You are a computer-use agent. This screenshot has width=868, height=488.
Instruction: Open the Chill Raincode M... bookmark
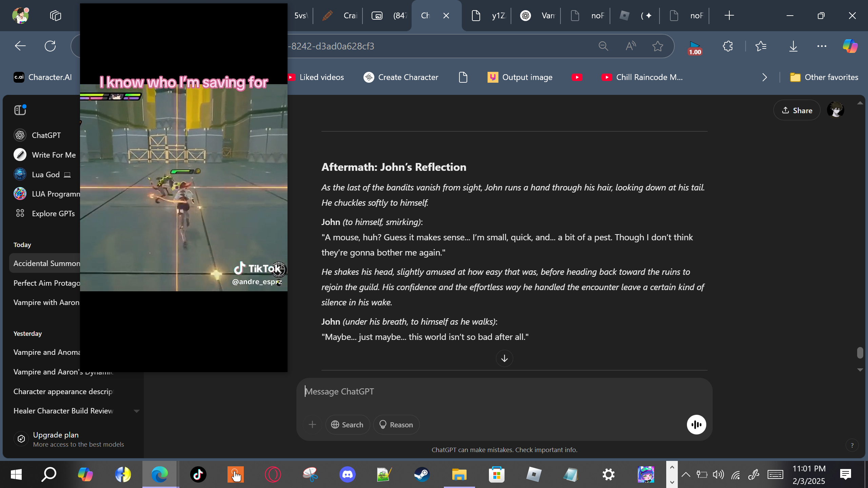642,77
